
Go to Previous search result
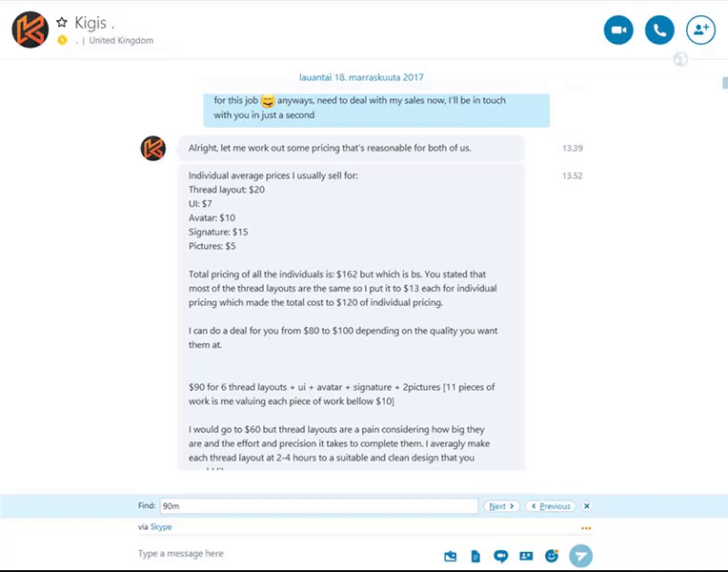551,506
